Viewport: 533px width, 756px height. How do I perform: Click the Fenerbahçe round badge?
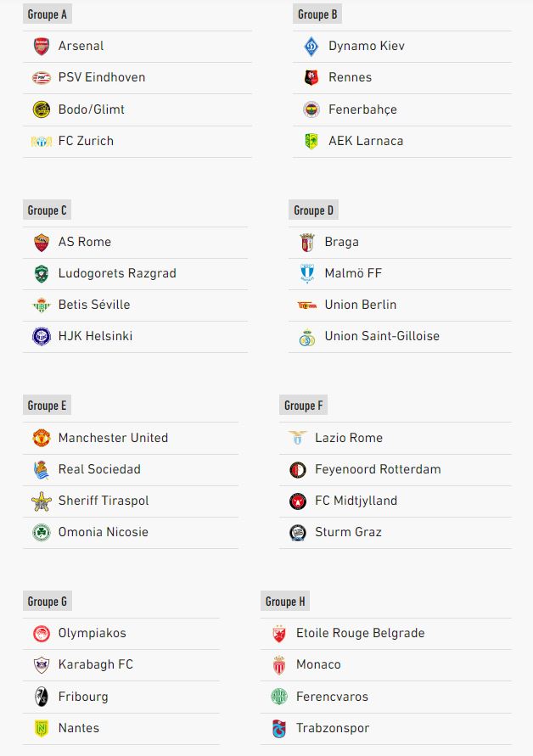point(311,109)
